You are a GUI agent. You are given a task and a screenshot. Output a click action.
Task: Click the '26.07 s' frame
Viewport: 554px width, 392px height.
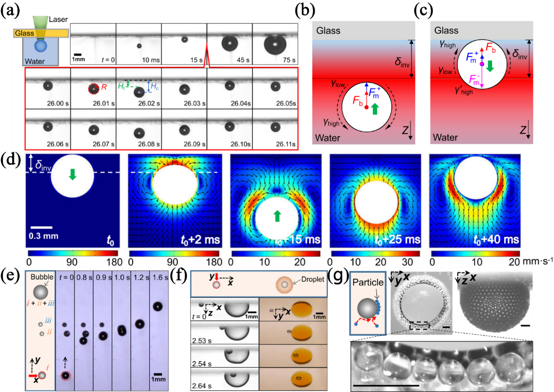pyautogui.click(x=93, y=129)
